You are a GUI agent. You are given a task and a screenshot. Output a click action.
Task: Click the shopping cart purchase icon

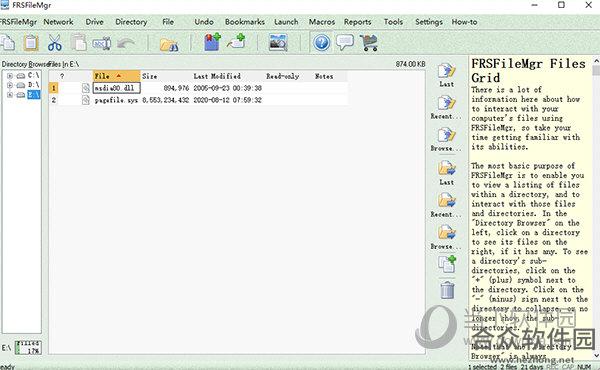tap(369, 42)
